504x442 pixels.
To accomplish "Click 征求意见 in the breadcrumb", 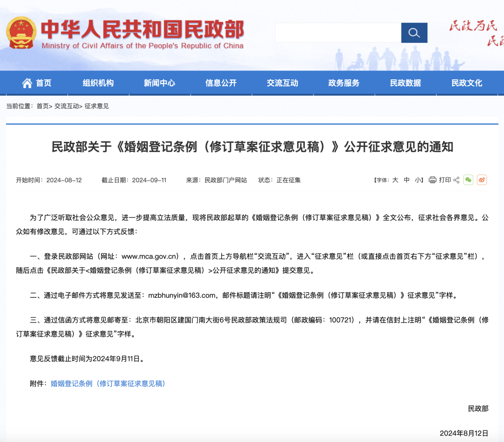I will 97,106.
